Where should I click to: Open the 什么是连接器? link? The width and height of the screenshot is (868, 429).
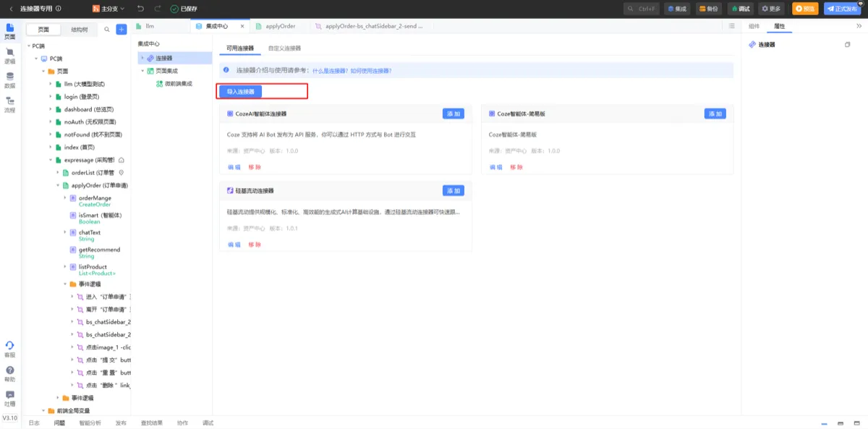tap(331, 71)
